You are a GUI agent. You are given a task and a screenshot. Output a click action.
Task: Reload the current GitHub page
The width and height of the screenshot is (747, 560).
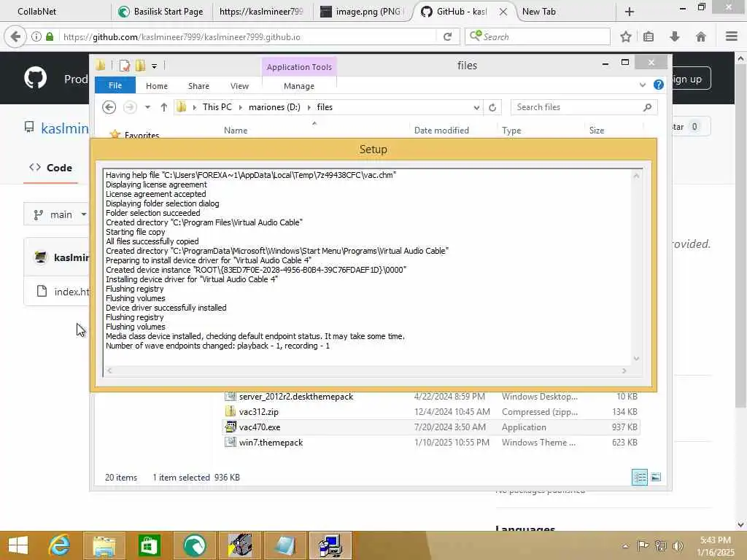pyautogui.click(x=447, y=36)
